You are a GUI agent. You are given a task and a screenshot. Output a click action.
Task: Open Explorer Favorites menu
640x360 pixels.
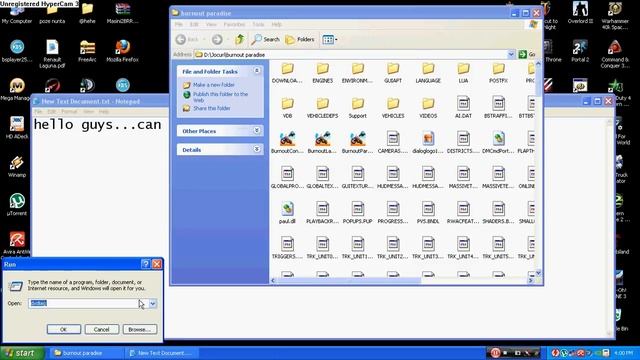pos(234,24)
